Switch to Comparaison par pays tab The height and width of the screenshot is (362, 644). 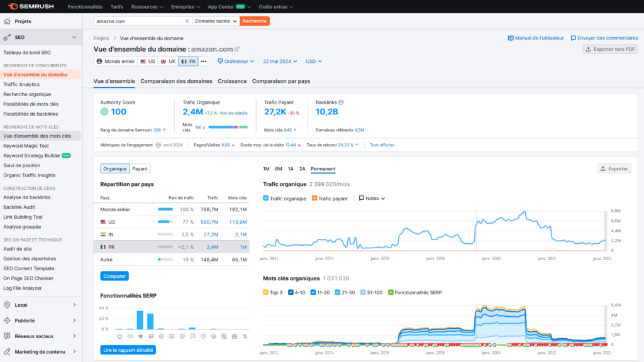click(x=281, y=81)
